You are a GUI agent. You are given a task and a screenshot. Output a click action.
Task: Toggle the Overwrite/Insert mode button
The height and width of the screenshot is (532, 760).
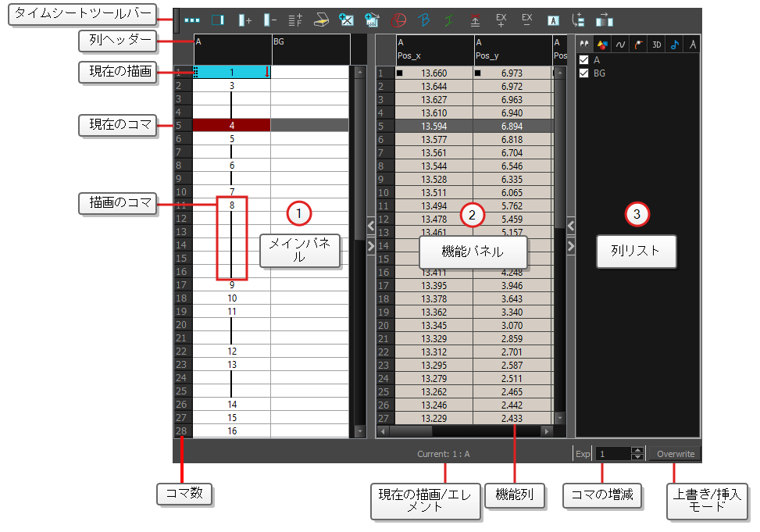click(675, 454)
